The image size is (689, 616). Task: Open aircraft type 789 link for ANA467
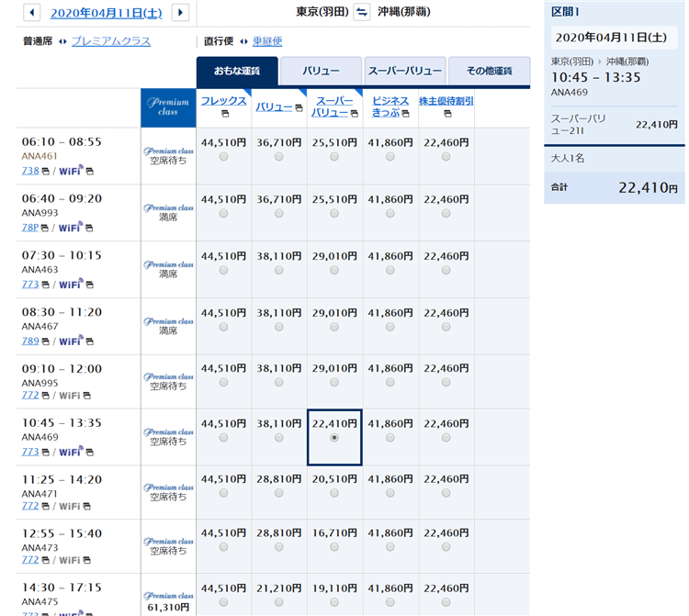coord(29,340)
